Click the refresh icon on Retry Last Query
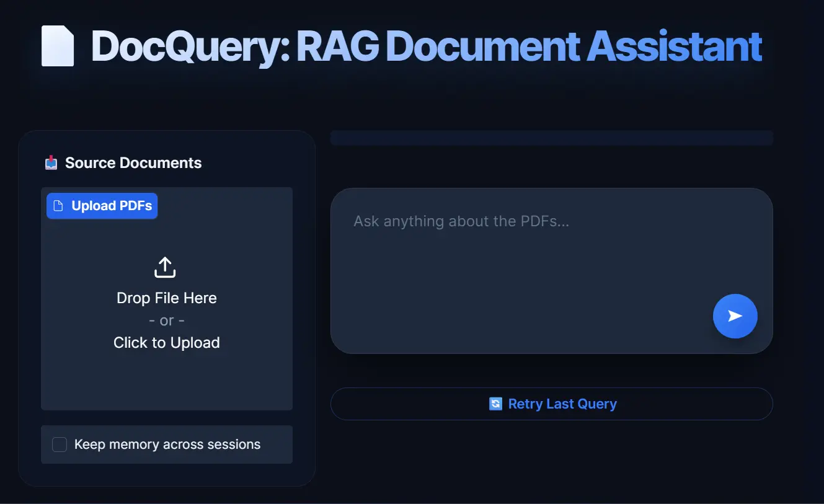This screenshot has height=504, width=824. pos(495,404)
